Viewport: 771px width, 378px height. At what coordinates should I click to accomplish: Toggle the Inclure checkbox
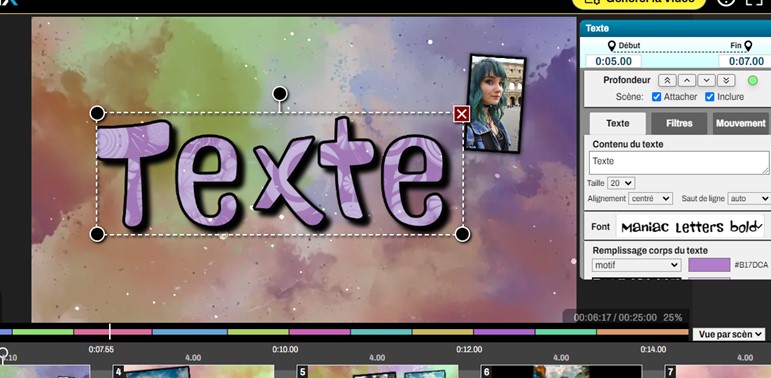[x=710, y=97]
